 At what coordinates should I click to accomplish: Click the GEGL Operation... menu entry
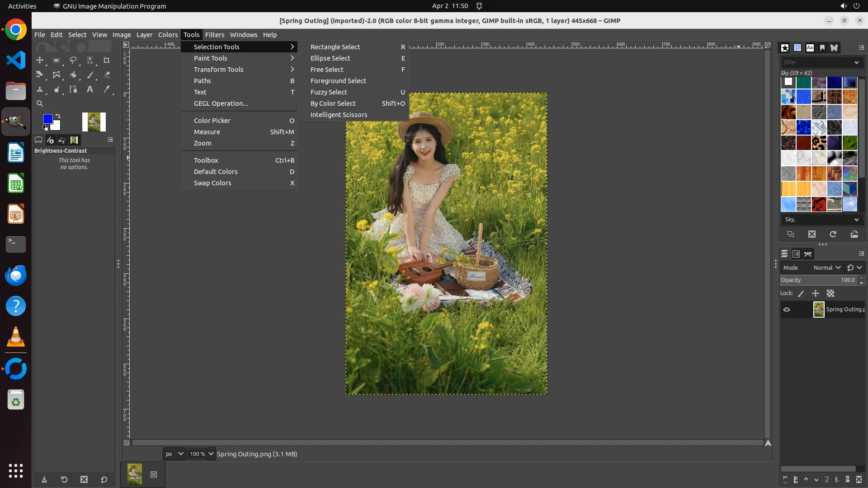[x=221, y=103]
